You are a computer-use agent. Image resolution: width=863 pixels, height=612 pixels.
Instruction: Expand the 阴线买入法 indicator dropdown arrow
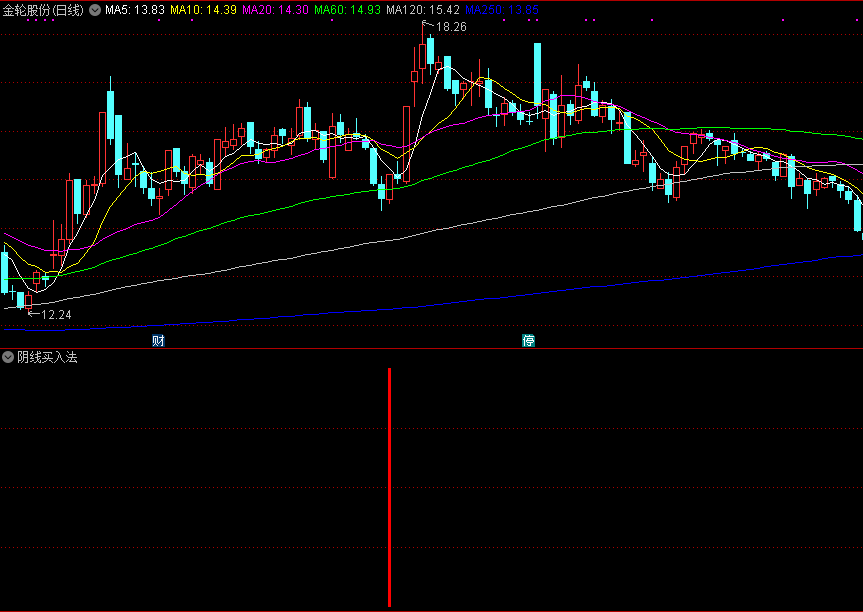tap(8, 357)
